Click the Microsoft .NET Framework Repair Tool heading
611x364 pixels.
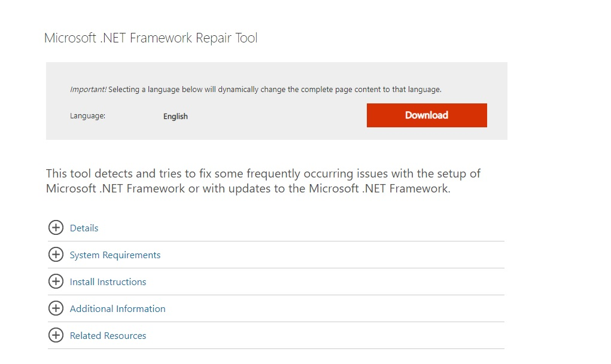151,38
